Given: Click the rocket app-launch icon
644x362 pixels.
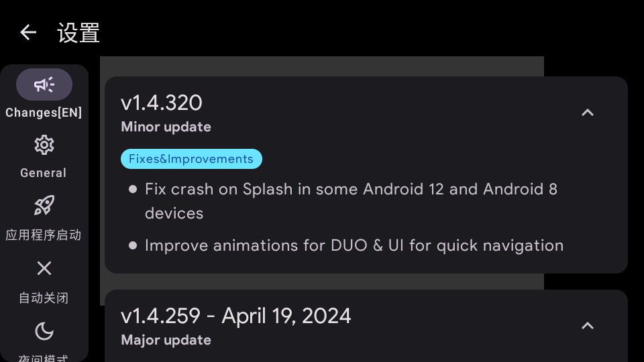Looking at the screenshot, I should point(44,206).
